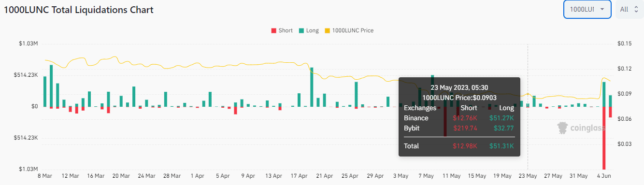Image resolution: width=644 pixels, height=185 pixels.
Task: Click the '5 Apr' x-axis date label
Action: pos(223,176)
